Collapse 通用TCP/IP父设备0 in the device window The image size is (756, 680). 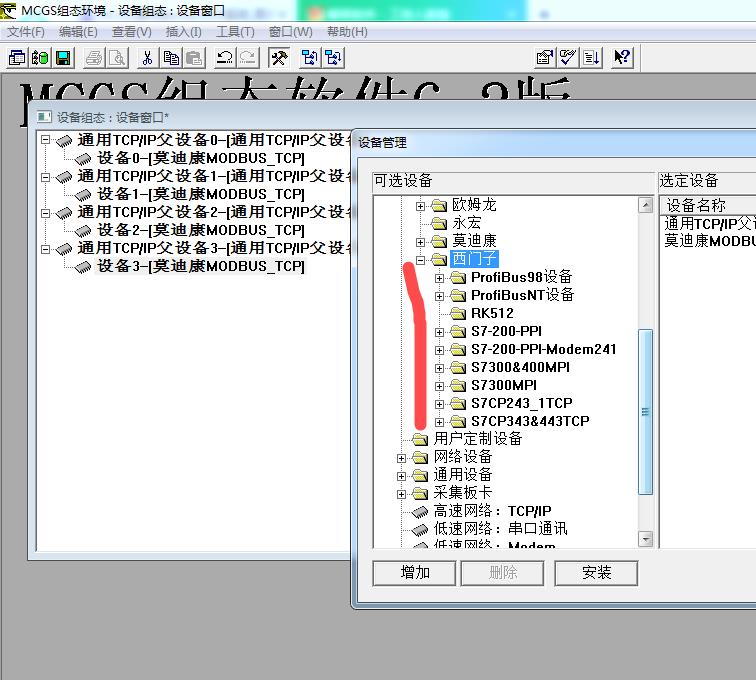(x=45, y=140)
